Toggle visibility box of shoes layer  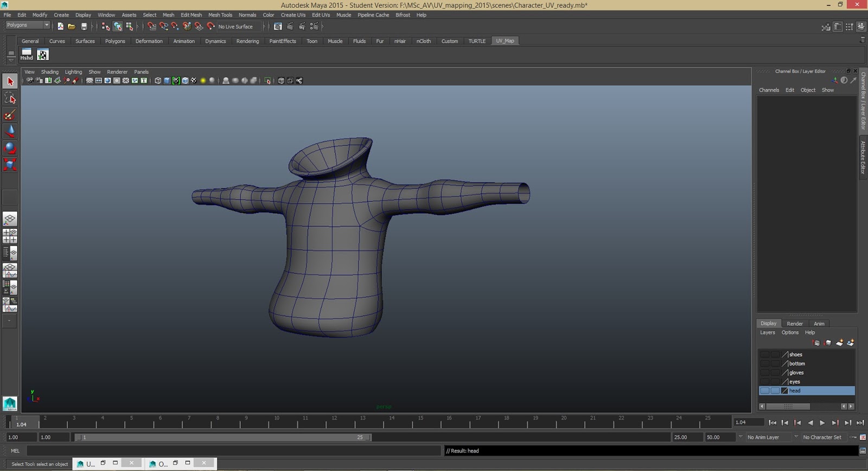click(764, 354)
